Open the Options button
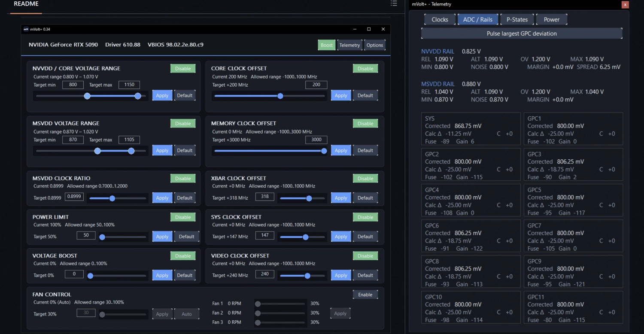This screenshot has height=334, width=644. click(x=375, y=45)
